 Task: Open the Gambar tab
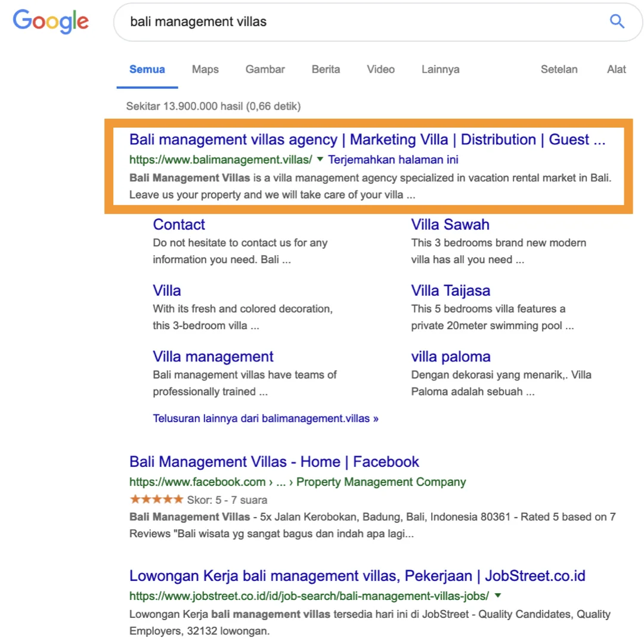[x=265, y=69]
